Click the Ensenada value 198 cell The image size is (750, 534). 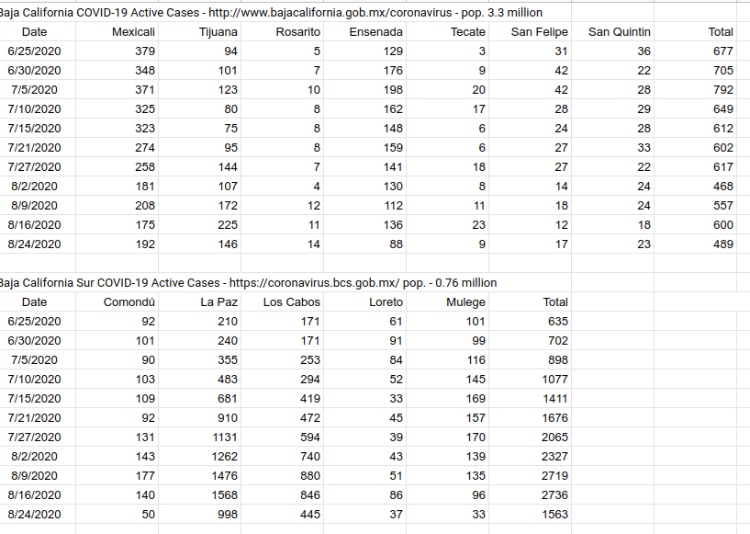pos(365,90)
